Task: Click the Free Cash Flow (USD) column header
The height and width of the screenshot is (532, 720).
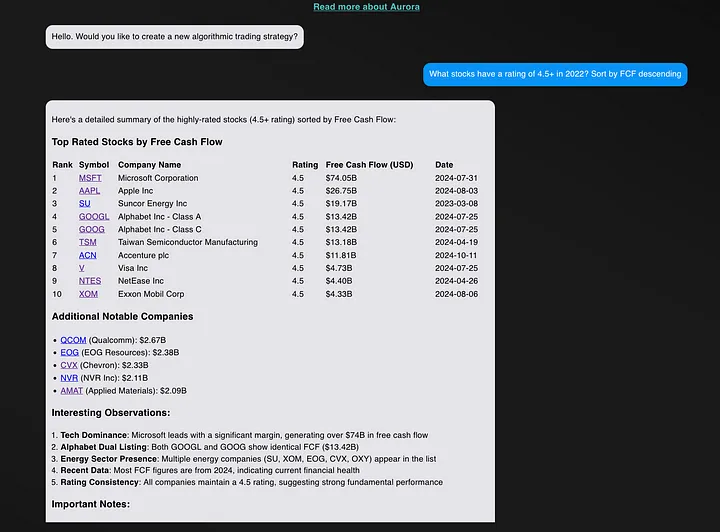Action: click(369, 165)
